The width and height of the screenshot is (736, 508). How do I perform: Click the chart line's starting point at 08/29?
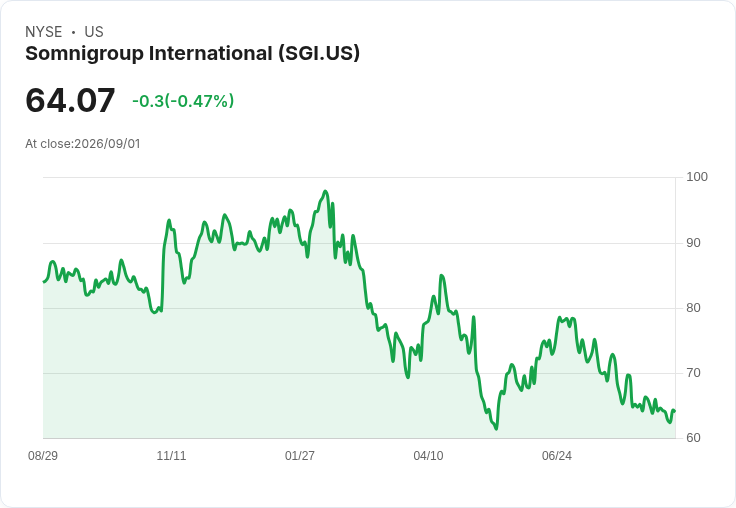44,282
